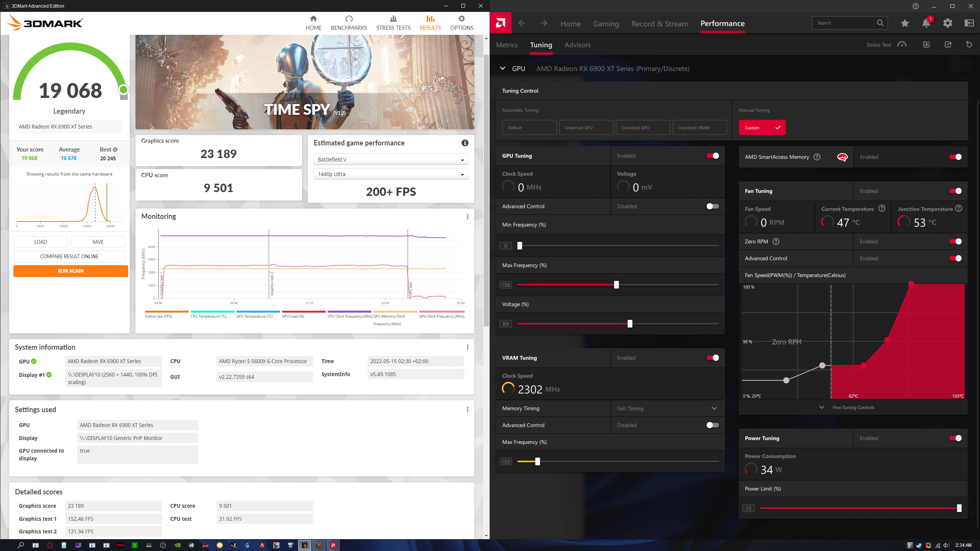980x551 pixels.
Task: Open the Battlefield V game dropdown
Action: 391,160
